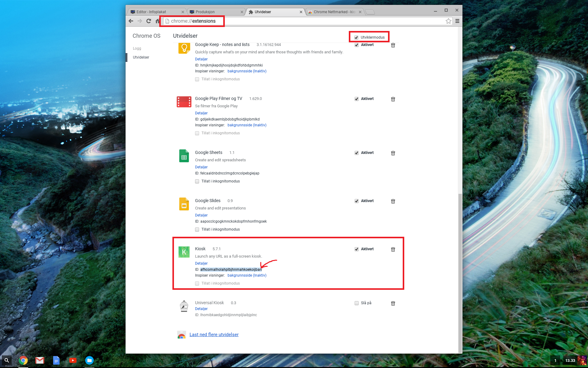Enable Universal Kiosk with Slå på checkbox
Viewport: 588px width, 368px height.
click(x=356, y=303)
